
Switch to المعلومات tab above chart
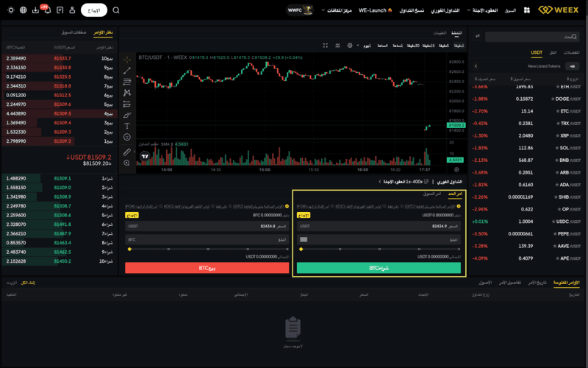pos(440,33)
